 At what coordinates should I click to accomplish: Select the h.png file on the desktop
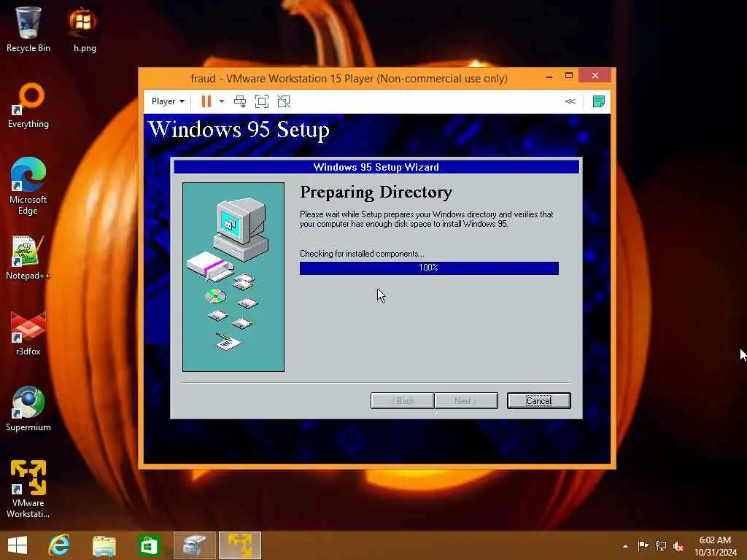[85, 29]
